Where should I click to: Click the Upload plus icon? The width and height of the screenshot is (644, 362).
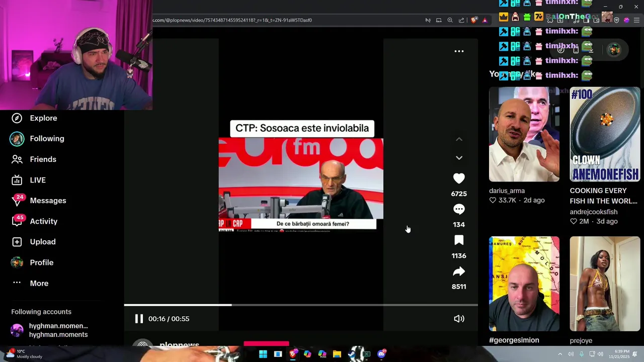(x=17, y=242)
